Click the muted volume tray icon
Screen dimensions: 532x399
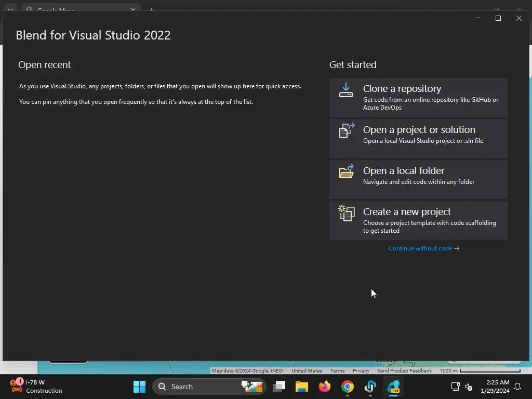click(x=469, y=387)
